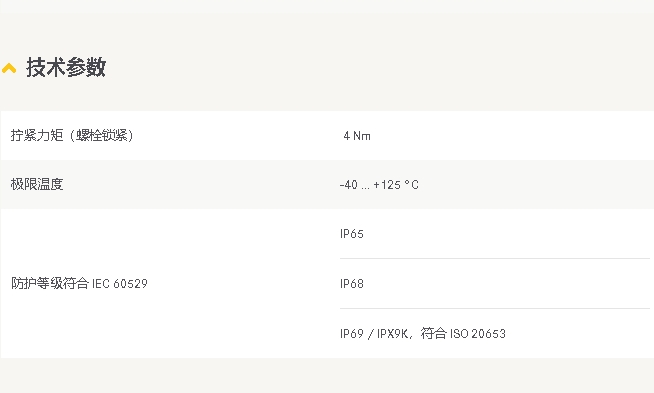This screenshot has height=393, width=654.
Task: Select the IP65 protection rating
Action: point(352,234)
